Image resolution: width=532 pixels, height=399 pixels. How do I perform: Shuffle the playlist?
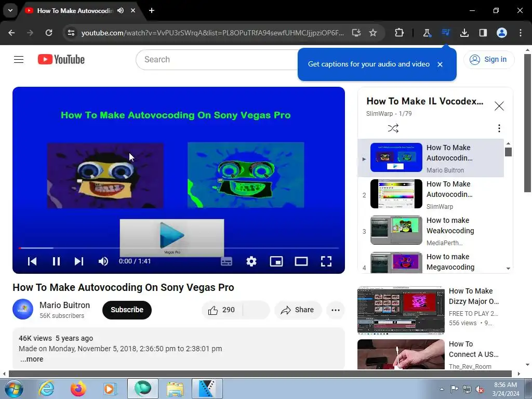click(393, 128)
